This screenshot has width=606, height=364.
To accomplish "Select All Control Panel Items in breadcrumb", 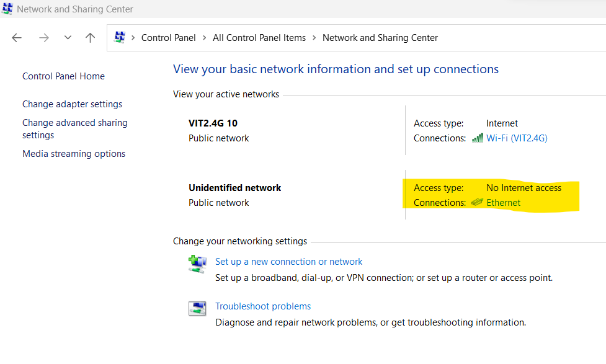I will pyautogui.click(x=259, y=38).
